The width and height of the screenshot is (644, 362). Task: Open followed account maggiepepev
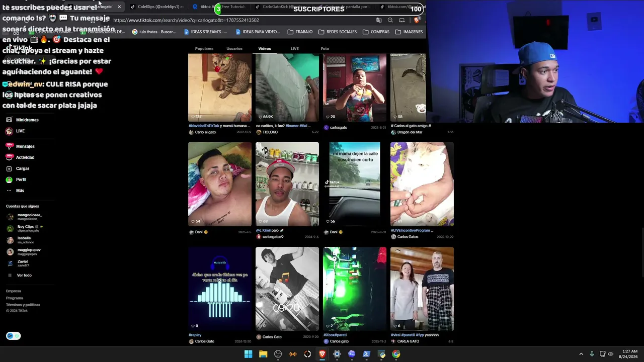[24, 251]
